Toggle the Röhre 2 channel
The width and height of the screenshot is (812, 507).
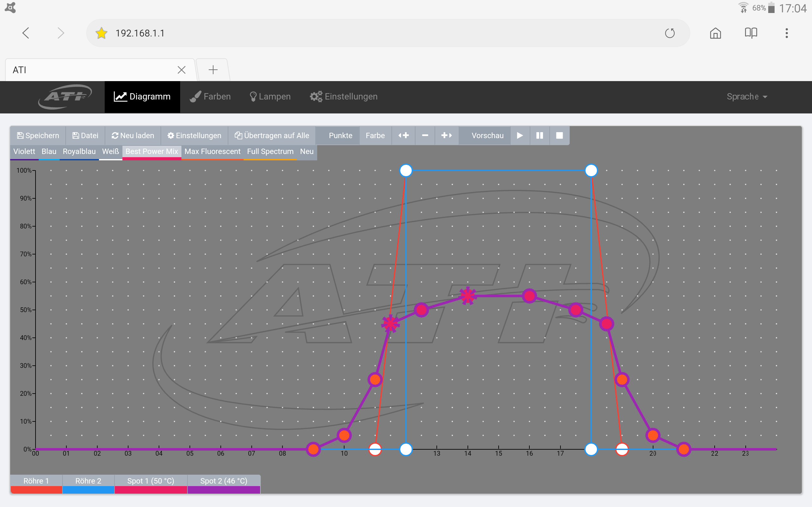[x=88, y=483]
